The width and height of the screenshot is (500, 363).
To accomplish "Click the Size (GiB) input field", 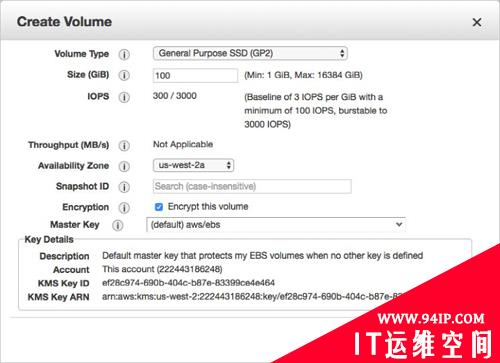I will point(195,76).
